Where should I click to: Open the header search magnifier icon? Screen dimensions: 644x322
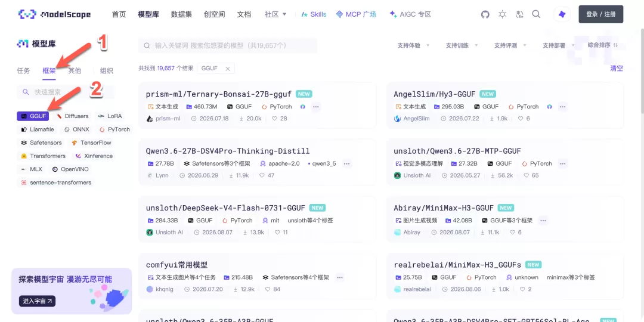click(536, 14)
